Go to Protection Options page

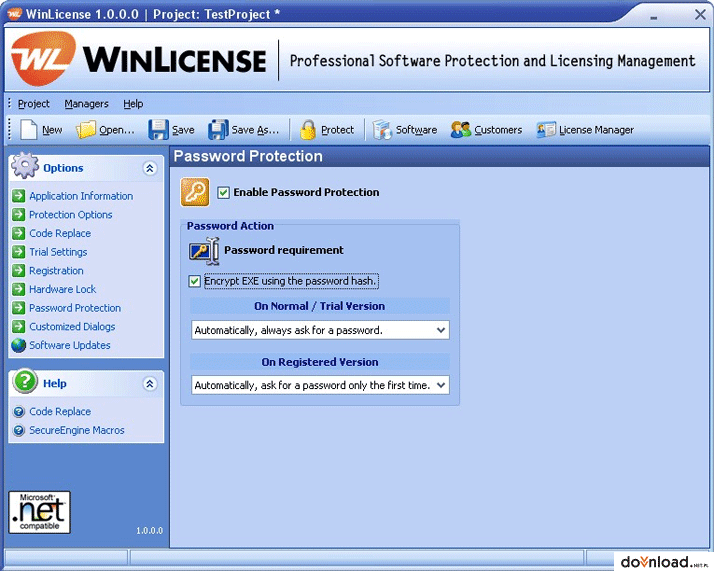point(71,214)
